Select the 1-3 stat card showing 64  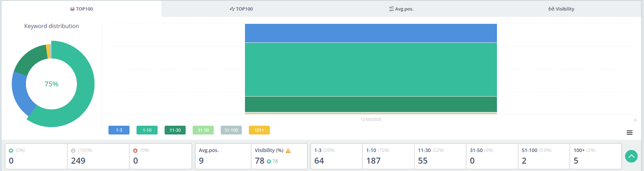point(337,156)
